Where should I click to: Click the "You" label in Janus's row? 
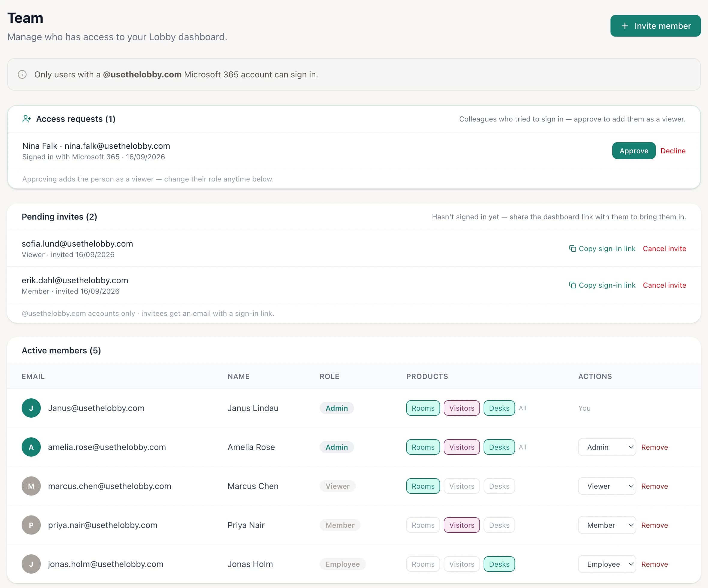(x=584, y=408)
